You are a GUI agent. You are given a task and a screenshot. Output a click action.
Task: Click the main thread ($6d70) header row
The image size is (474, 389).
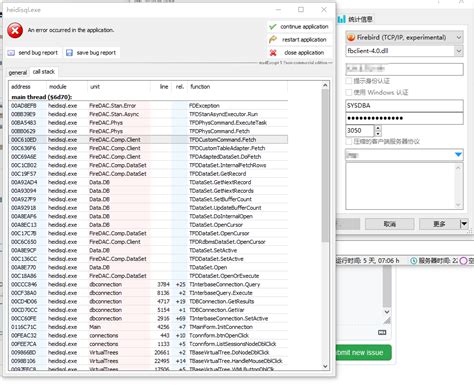(x=149, y=97)
